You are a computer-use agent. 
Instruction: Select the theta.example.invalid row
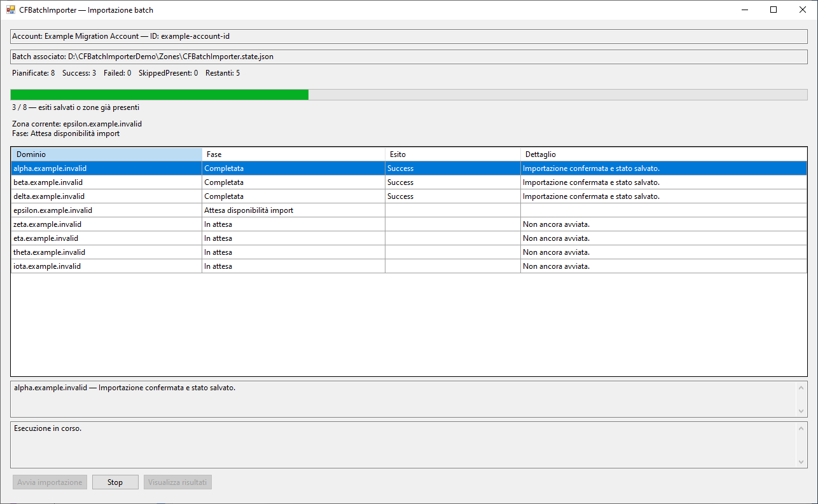coord(409,252)
